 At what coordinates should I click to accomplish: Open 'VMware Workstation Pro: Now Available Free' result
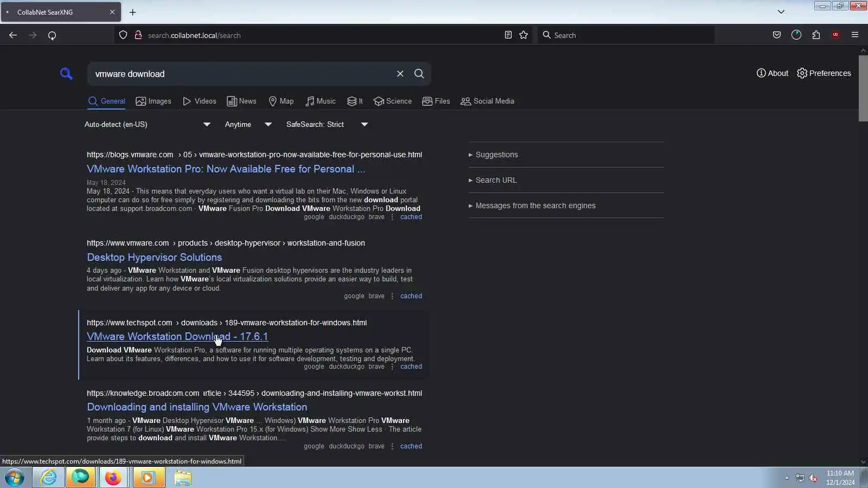point(226,169)
